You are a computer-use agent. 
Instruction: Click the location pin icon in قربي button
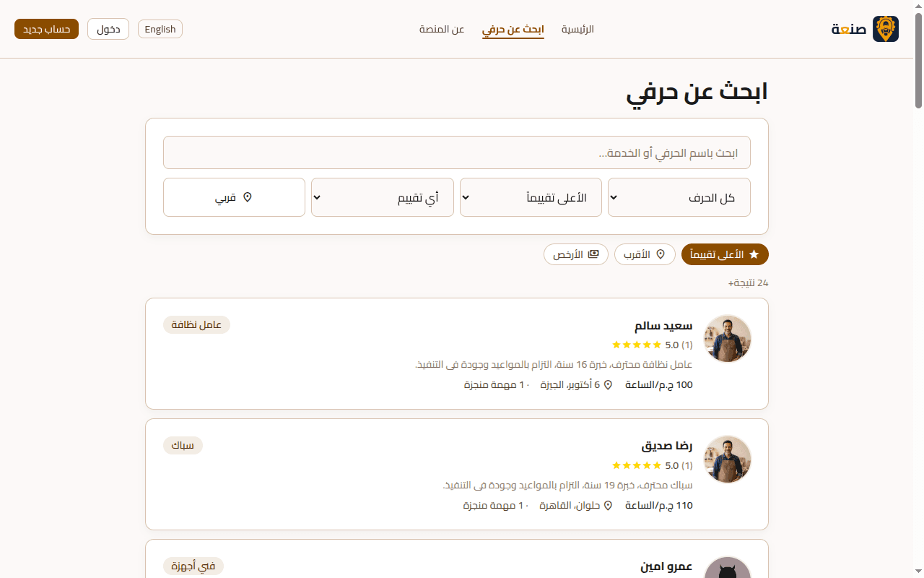[248, 197]
